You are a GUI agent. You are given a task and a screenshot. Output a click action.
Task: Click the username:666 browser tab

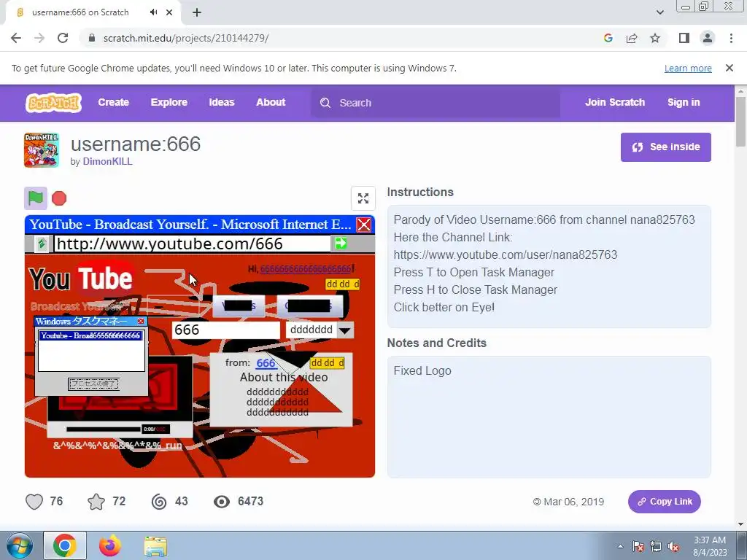click(x=93, y=12)
